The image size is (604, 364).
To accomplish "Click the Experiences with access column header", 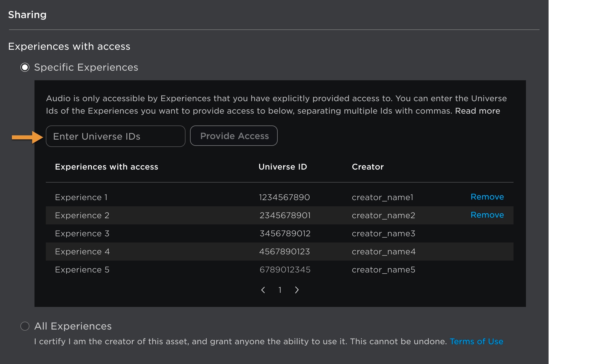I will pos(106,167).
